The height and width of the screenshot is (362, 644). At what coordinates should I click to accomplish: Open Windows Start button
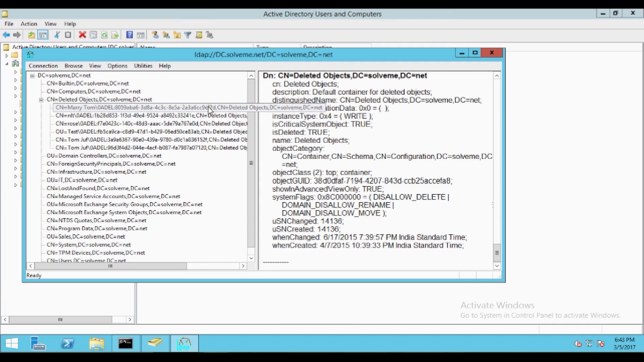click(12, 344)
